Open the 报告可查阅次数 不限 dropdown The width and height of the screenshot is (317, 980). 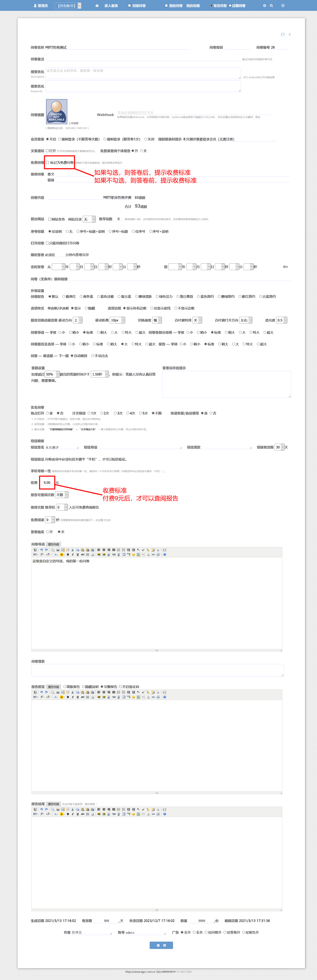(62, 495)
